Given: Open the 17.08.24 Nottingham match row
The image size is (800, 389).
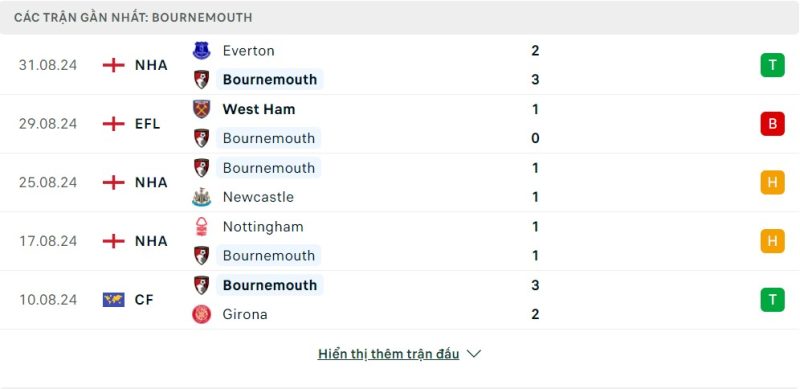Looking at the screenshot, I should tap(400, 241).
